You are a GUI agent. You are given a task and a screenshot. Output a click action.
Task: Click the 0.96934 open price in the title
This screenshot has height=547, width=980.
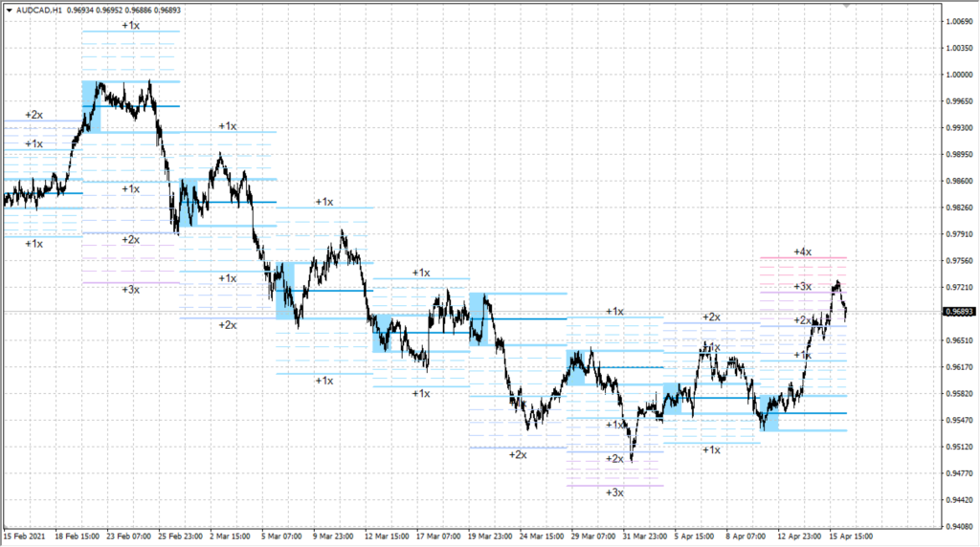pos(83,10)
